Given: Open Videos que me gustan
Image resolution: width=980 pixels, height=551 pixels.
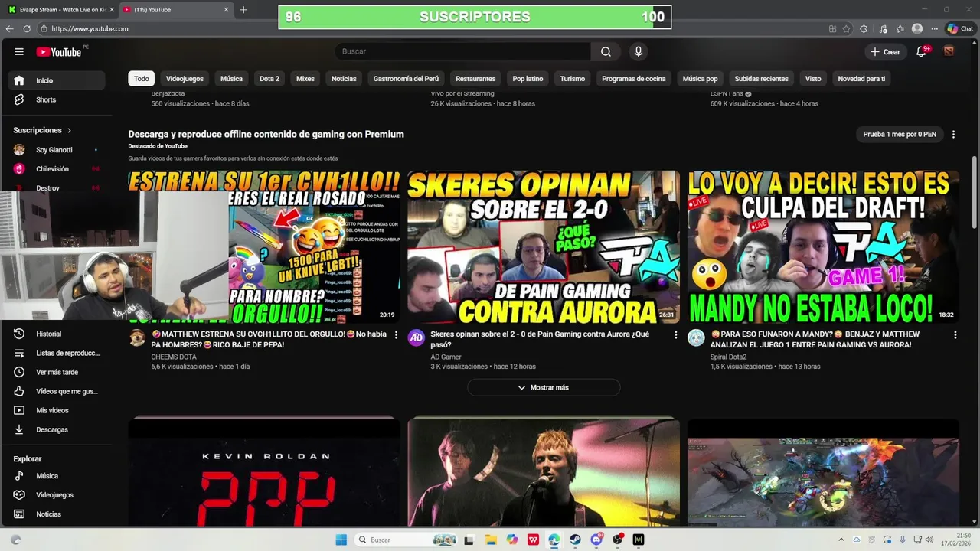Looking at the screenshot, I should (x=55, y=391).
